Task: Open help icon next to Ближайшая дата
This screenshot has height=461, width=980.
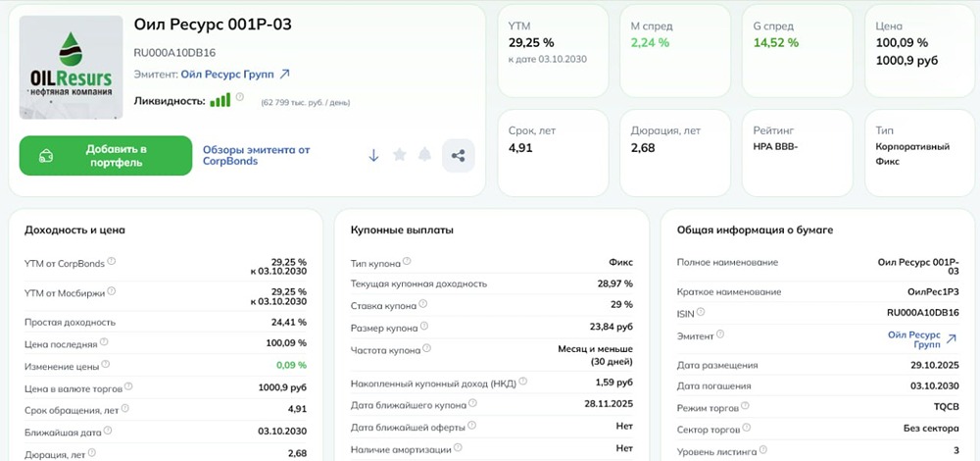Action: coord(108,431)
